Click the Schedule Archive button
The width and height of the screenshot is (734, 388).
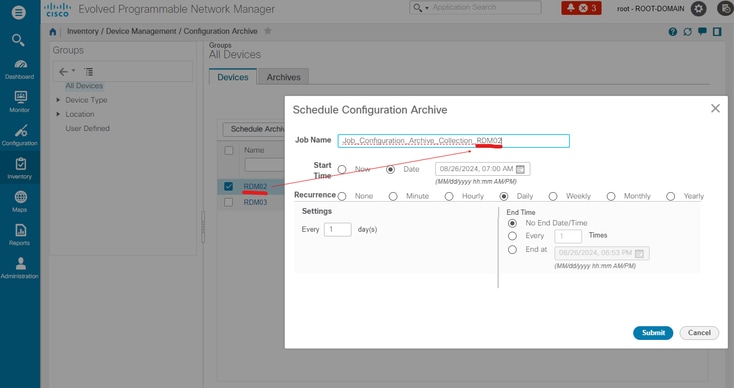pos(253,129)
